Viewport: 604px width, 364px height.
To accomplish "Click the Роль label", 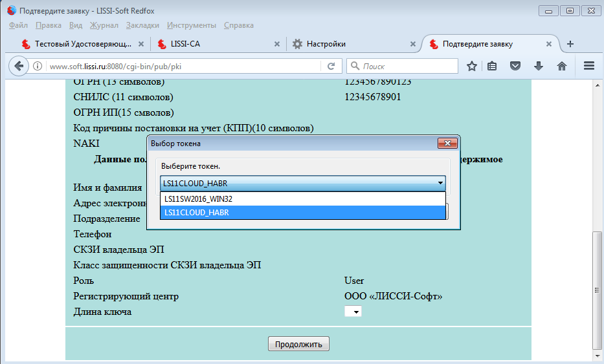I will pyautogui.click(x=84, y=281).
